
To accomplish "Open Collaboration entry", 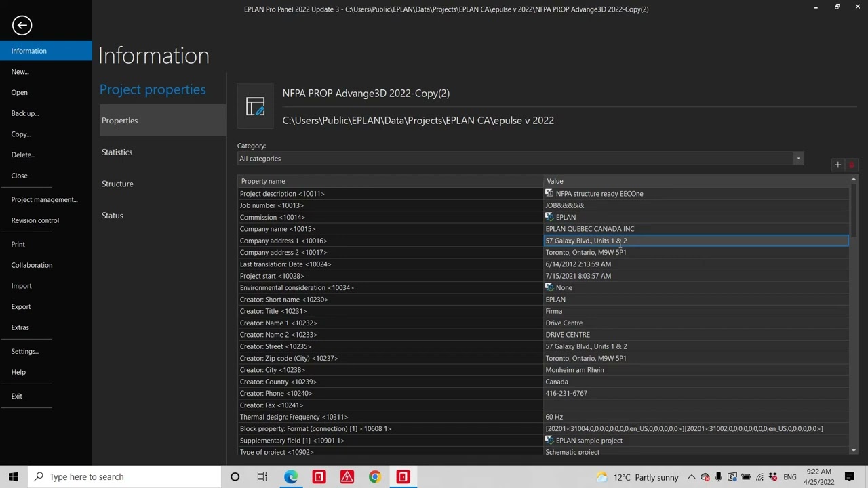I will click(32, 265).
